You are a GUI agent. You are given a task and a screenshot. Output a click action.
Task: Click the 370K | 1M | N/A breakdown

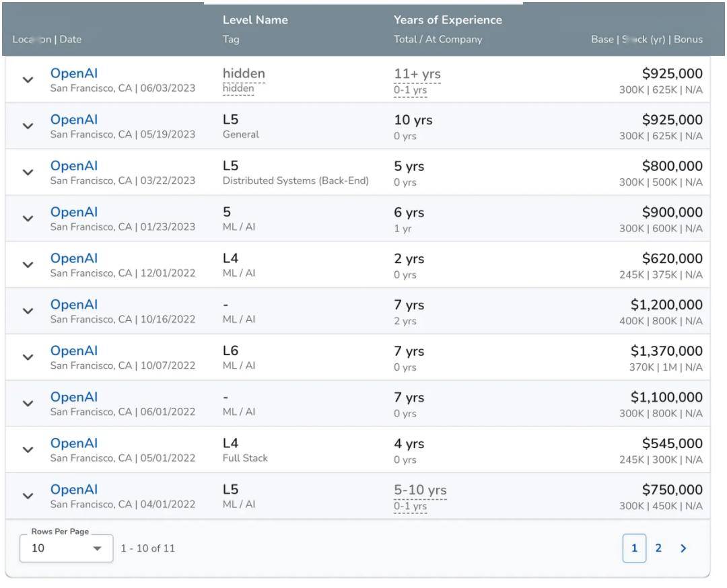[666, 367]
